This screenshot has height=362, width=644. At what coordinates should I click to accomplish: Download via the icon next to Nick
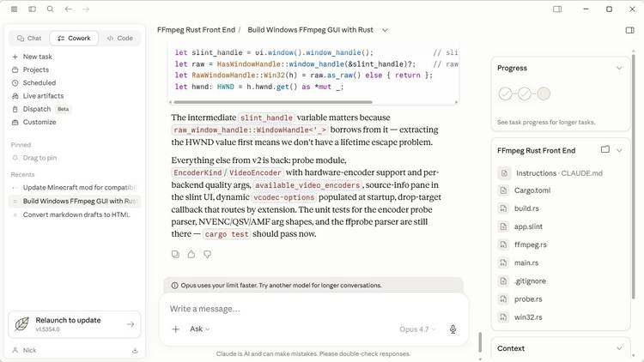point(135,351)
